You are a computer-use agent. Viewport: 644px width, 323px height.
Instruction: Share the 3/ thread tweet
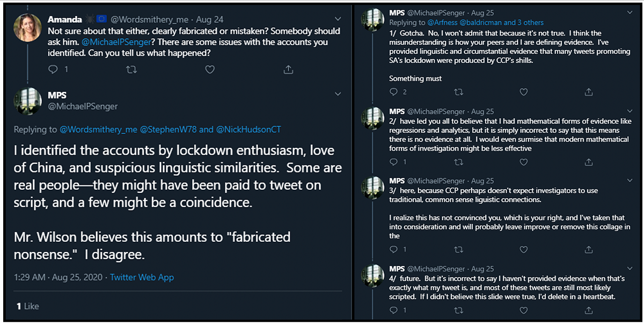coord(589,249)
